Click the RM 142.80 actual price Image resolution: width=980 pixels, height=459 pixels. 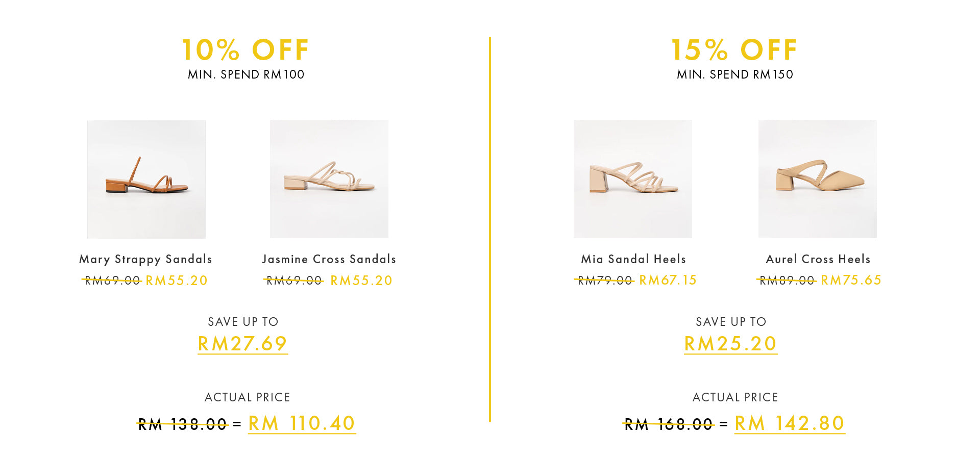(x=790, y=424)
